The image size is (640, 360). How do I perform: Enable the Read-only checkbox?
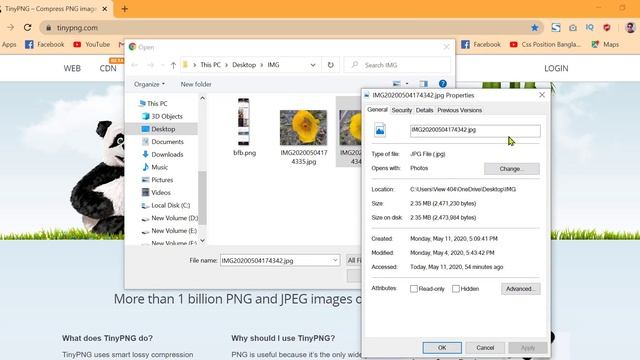point(414,289)
